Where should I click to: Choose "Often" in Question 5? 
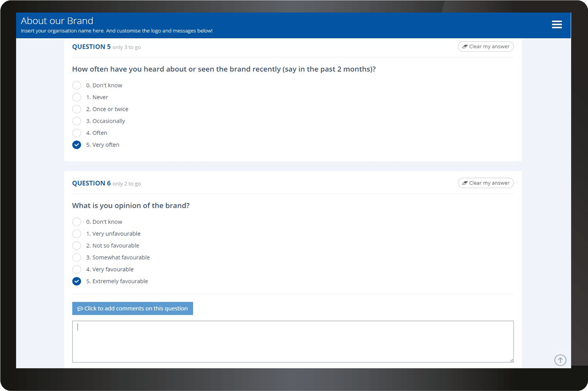click(x=77, y=133)
